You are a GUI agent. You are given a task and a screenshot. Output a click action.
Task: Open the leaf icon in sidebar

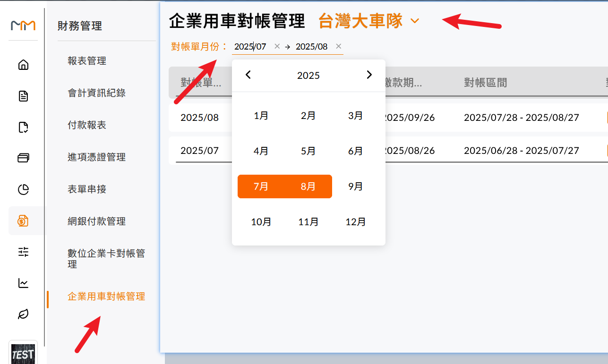click(x=23, y=314)
